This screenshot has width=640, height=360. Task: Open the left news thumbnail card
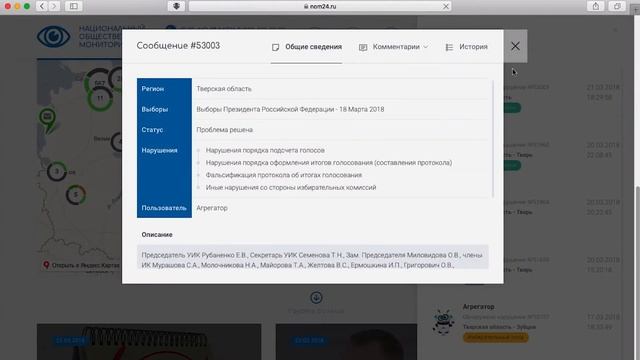point(149,342)
